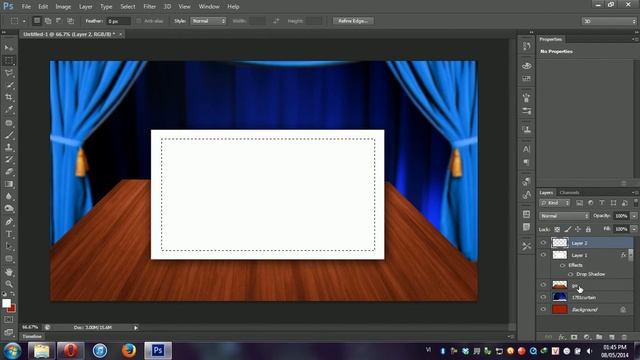
Task: Create a new layer group
Action: pos(599,337)
